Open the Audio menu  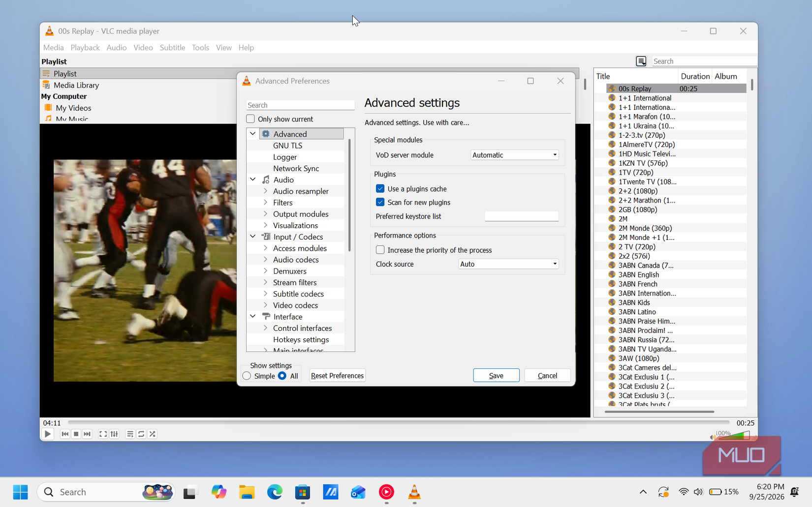pos(117,48)
